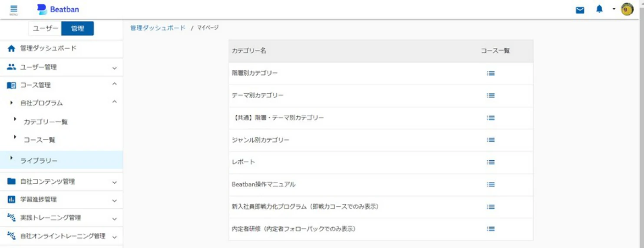This screenshot has width=644, height=248.
Task: Click the コース一覧 column header
Action: point(495,51)
